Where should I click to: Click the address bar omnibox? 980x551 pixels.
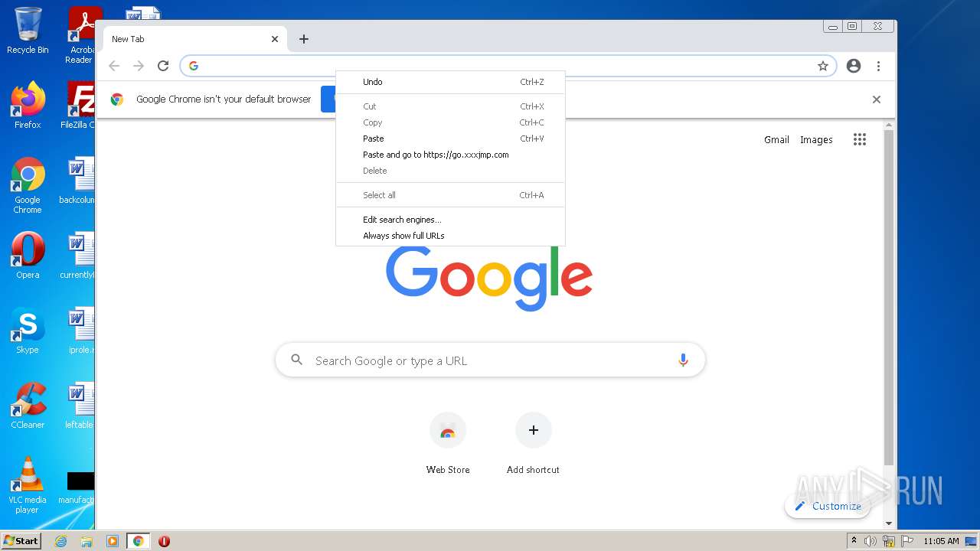(x=508, y=66)
